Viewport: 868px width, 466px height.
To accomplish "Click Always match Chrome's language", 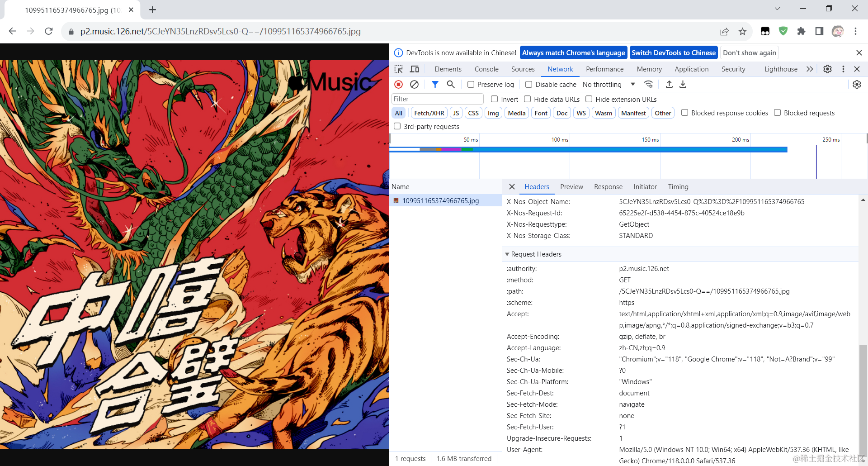I will 573,53.
